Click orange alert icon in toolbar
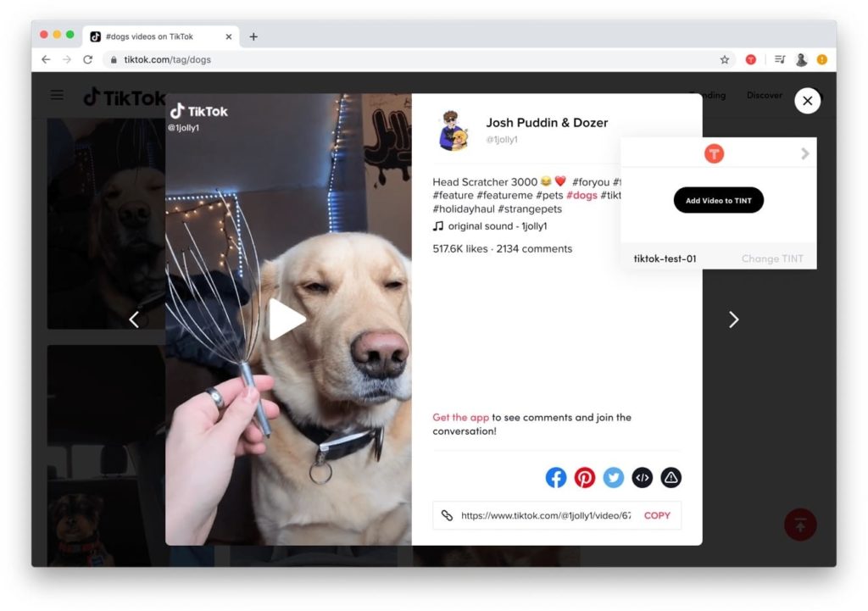 point(822,59)
